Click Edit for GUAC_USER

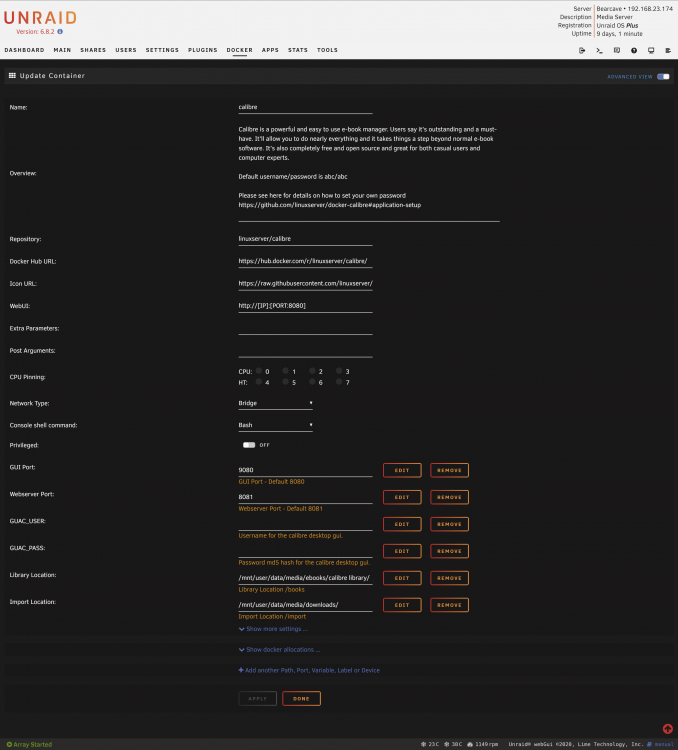tap(402, 524)
